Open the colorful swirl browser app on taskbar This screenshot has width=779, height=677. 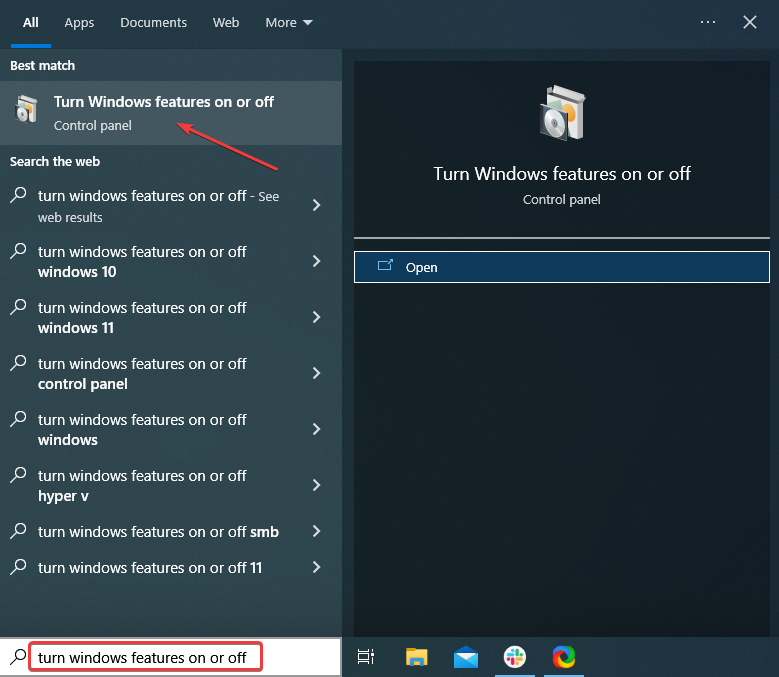pyautogui.click(x=563, y=657)
